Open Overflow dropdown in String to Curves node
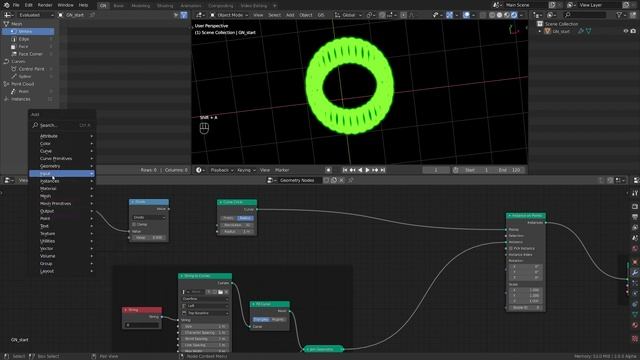The height and width of the screenshot is (360, 640). pyautogui.click(x=205, y=299)
